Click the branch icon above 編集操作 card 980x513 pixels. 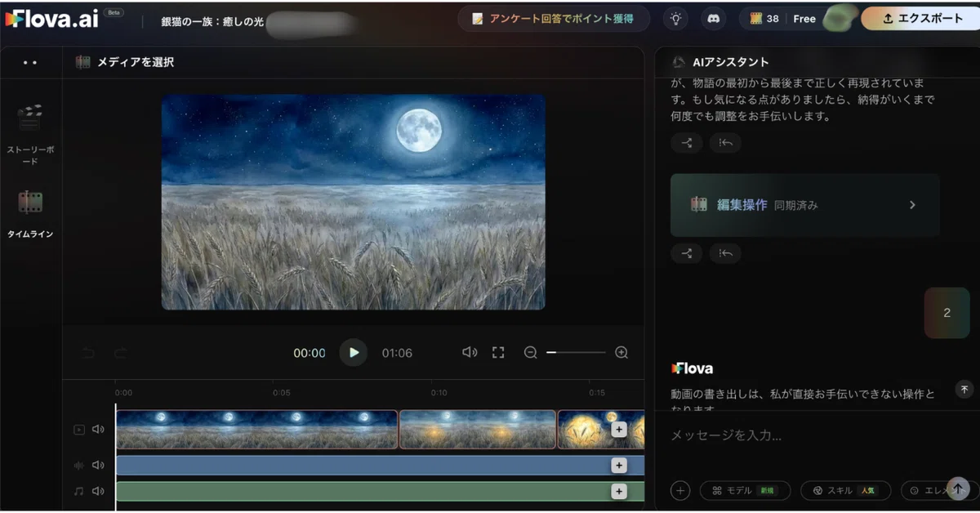[687, 143]
